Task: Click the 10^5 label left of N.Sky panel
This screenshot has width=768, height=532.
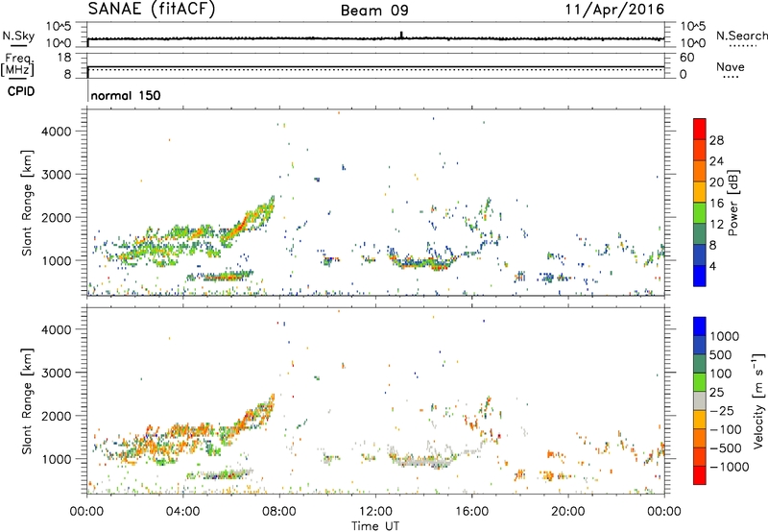Action: click(59, 27)
